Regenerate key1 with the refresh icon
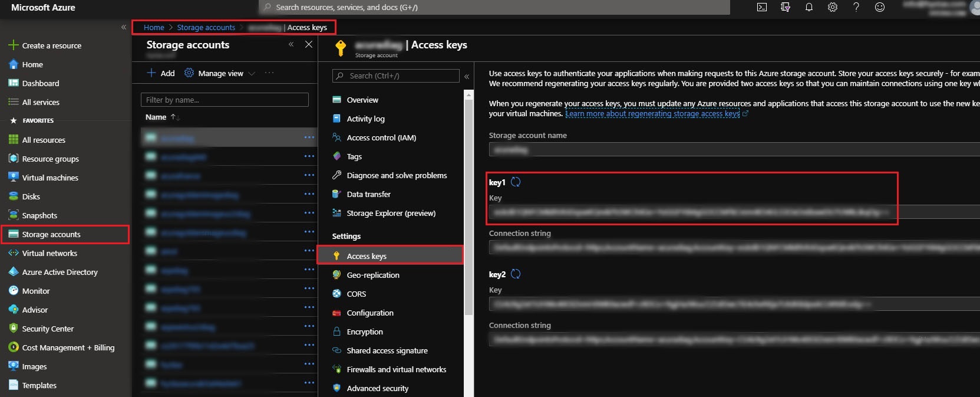This screenshot has height=397, width=980. pyautogui.click(x=516, y=182)
